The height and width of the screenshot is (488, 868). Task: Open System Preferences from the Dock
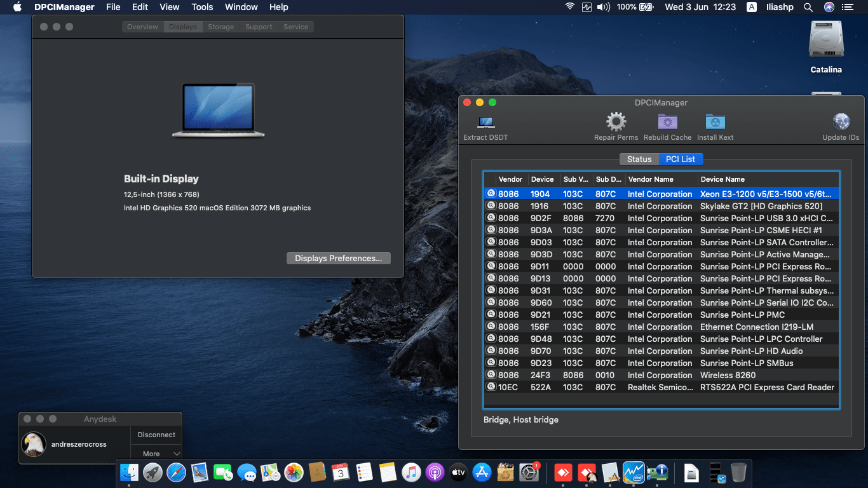529,472
